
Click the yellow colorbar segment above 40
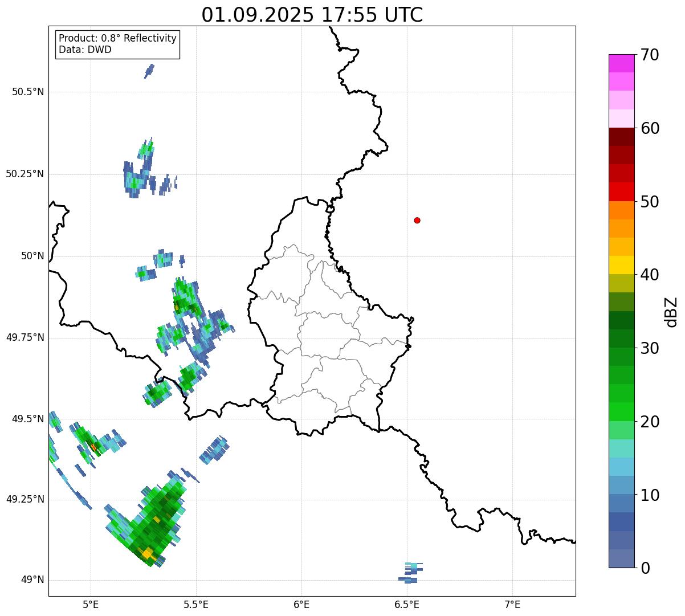pyautogui.click(x=621, y=265)
